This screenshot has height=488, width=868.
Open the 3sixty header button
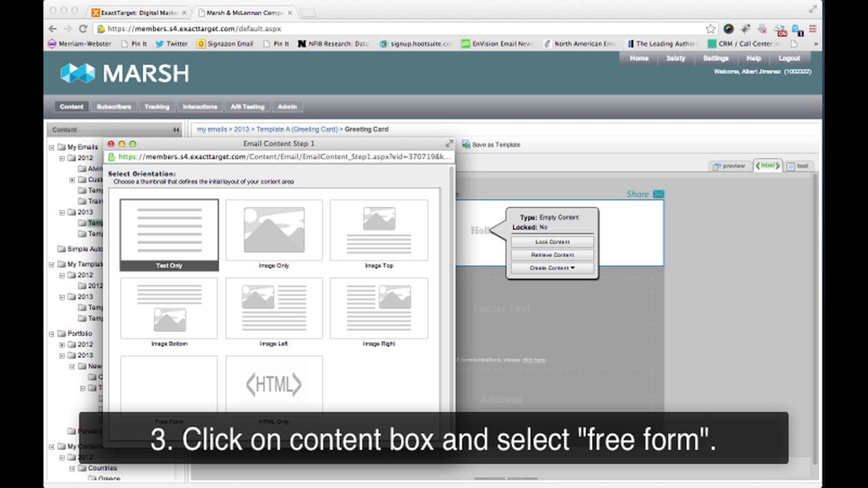(676, 58)
